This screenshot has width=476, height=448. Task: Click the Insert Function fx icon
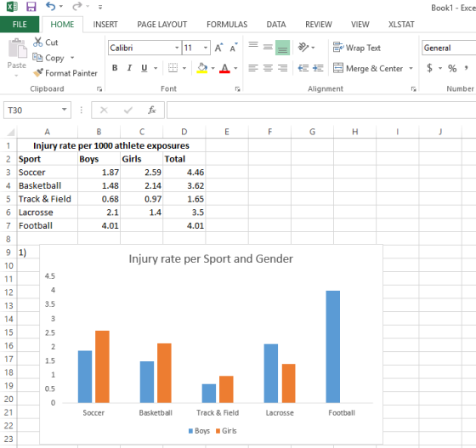pyautogui.click(x=152, y=111)
